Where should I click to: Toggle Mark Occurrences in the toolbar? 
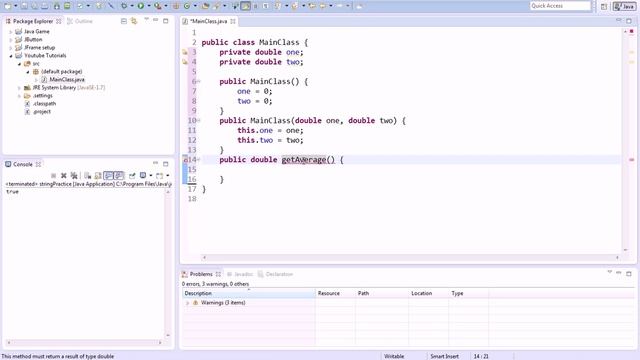(245, 6)
